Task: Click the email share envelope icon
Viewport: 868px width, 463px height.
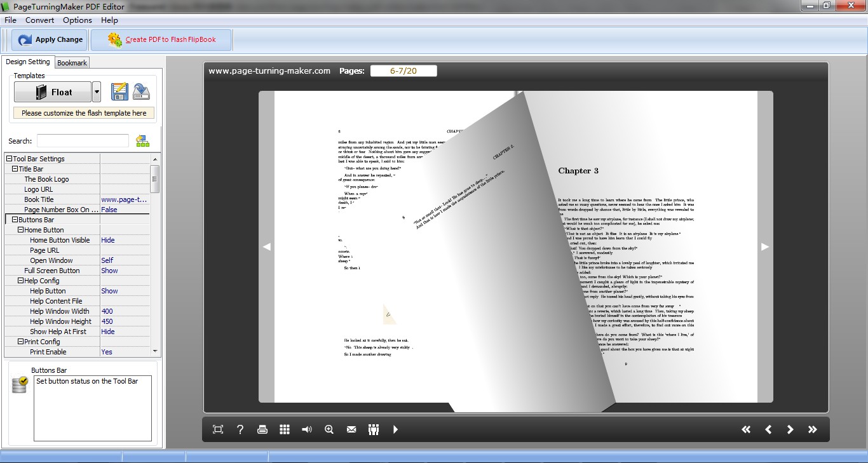Action: tap(351, 429)
